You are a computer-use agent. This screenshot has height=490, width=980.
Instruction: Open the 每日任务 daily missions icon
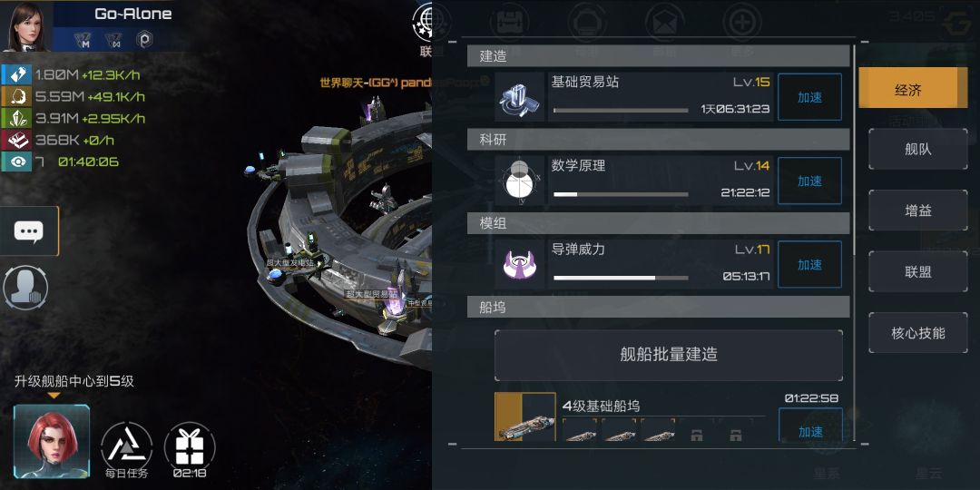tap(127, 450)
